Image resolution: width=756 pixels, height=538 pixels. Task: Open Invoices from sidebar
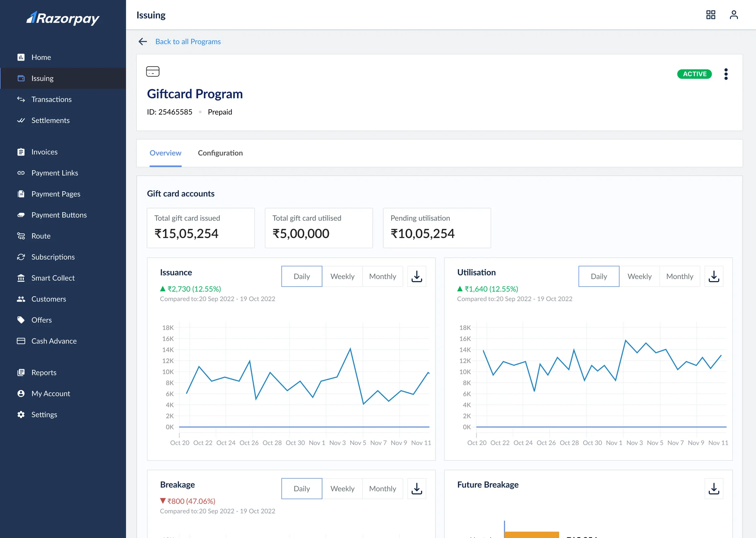tap(63, 152)
